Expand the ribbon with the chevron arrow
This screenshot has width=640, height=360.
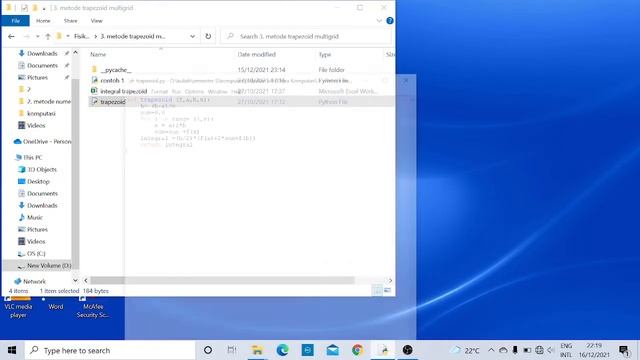tap(379, 20)
